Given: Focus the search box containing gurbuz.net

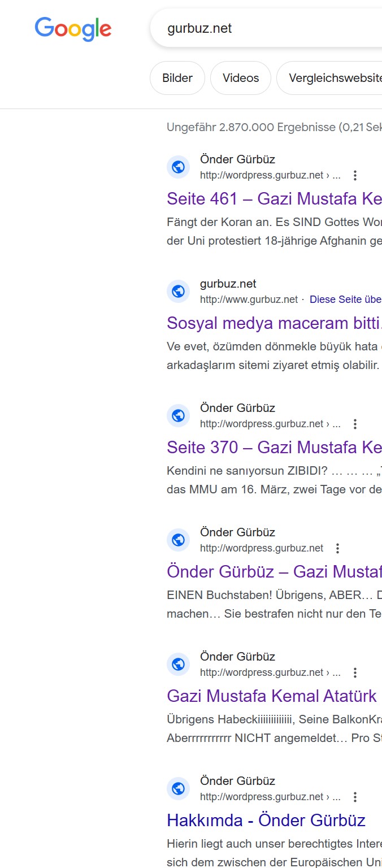Looking at the screenshot, I should coord(266,28).
